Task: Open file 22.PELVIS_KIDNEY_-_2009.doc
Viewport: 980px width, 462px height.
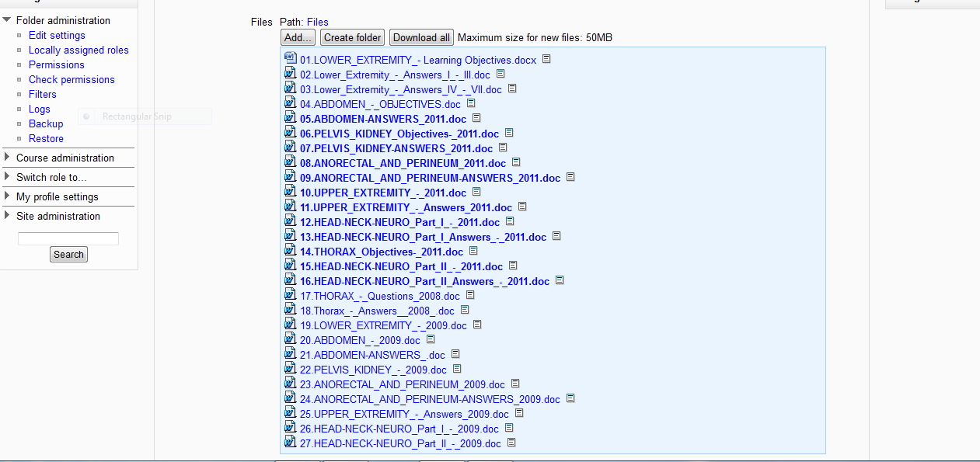Action: click(374, 370)
